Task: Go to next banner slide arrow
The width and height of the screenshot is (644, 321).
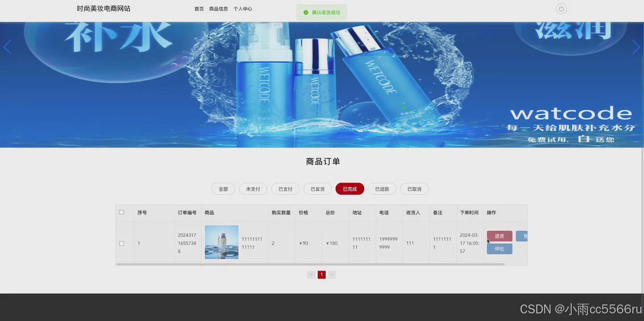Action: pyautogui.click(x=636, y=47)
